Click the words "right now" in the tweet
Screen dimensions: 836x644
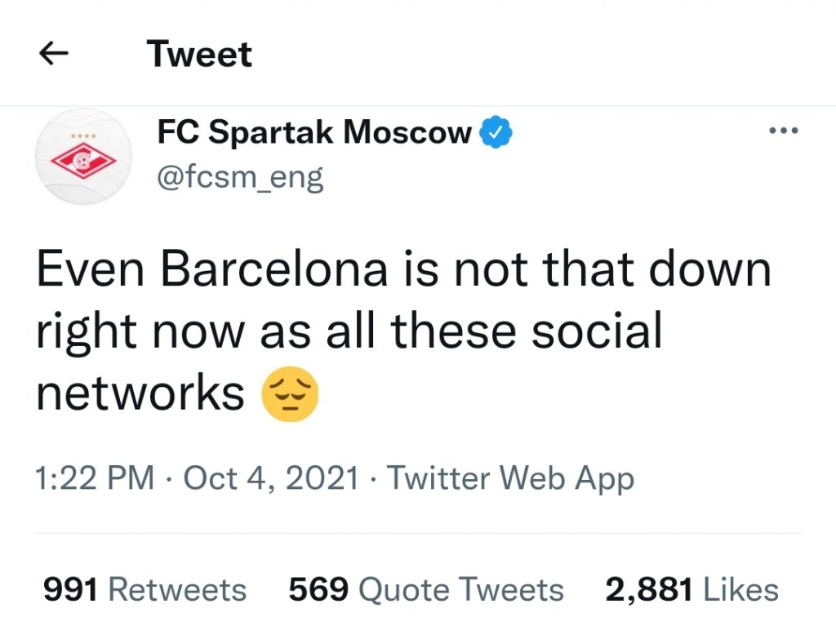pos(141,332)
